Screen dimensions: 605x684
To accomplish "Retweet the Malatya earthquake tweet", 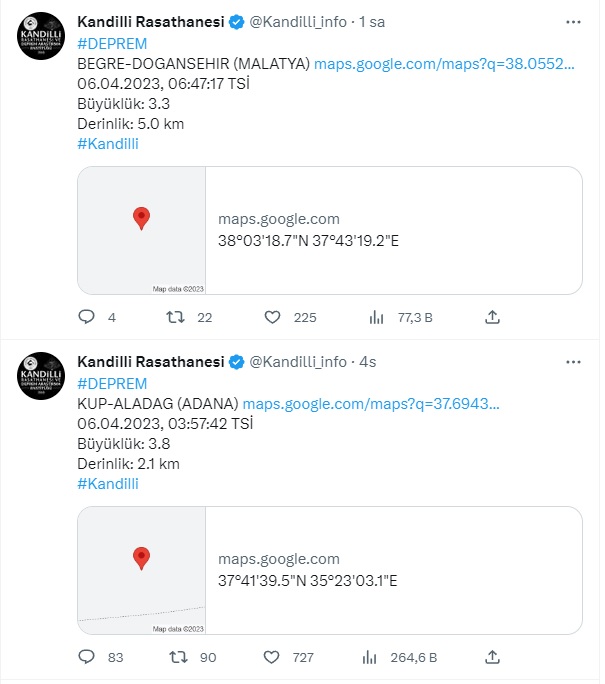I will pyautogui.click(x=174, y=317).
